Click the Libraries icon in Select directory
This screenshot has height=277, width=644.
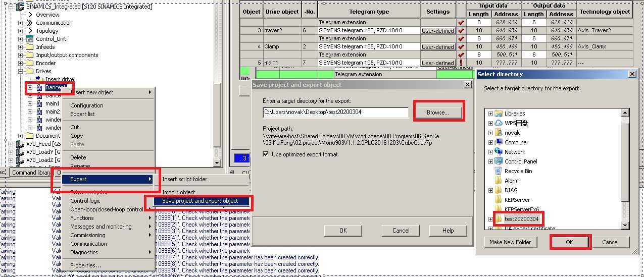point(499,114)
